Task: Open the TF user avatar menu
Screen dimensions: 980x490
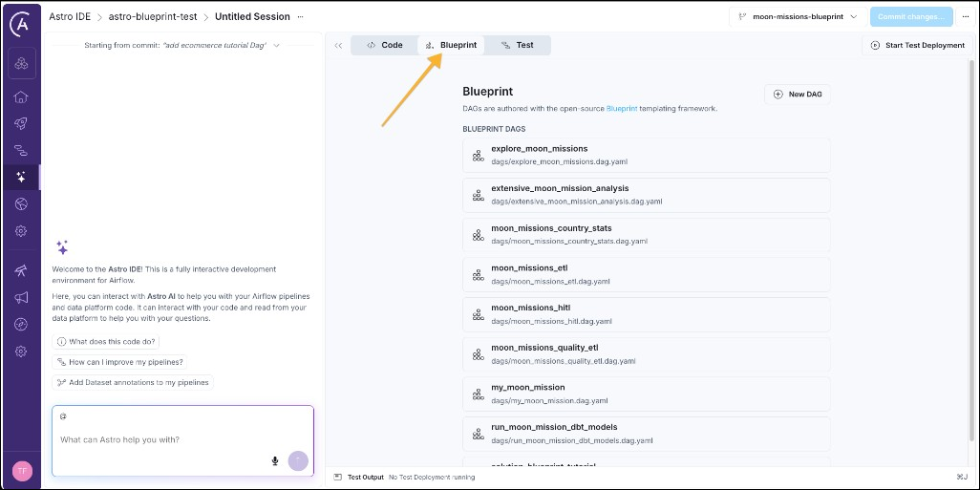Action: (22, 471)
